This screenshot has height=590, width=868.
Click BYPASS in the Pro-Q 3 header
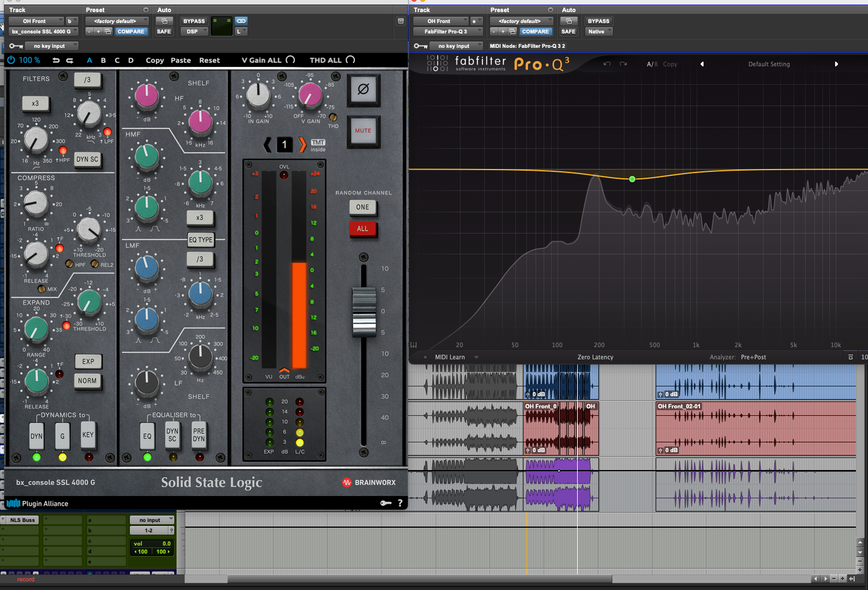click(x=598, y=21)
